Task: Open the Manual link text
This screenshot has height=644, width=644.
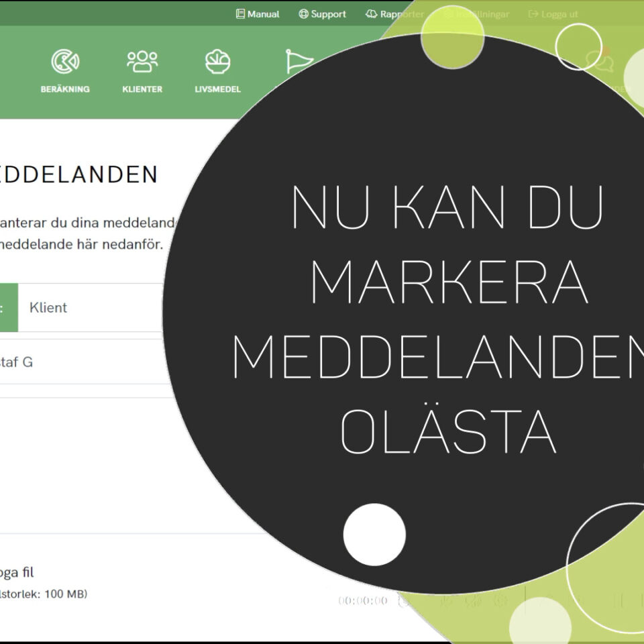Action: pyautogui.click(x=263, y=14)
